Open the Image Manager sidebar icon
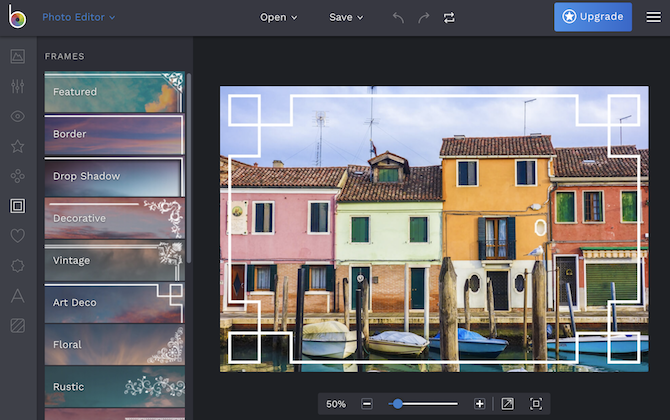Image resolution: width=670 pixels, height=420 pixels. point(17,56)
